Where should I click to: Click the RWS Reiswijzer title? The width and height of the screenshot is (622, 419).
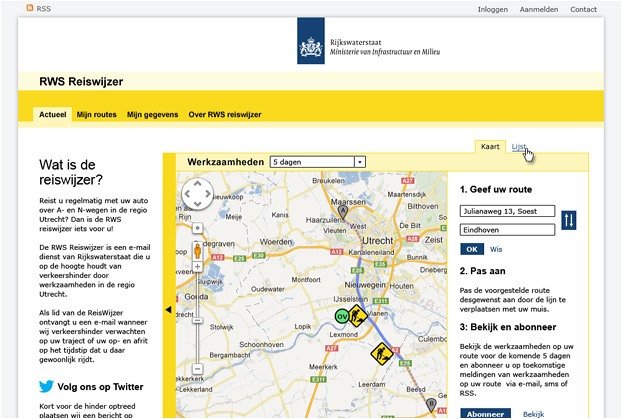coord(81,82)
